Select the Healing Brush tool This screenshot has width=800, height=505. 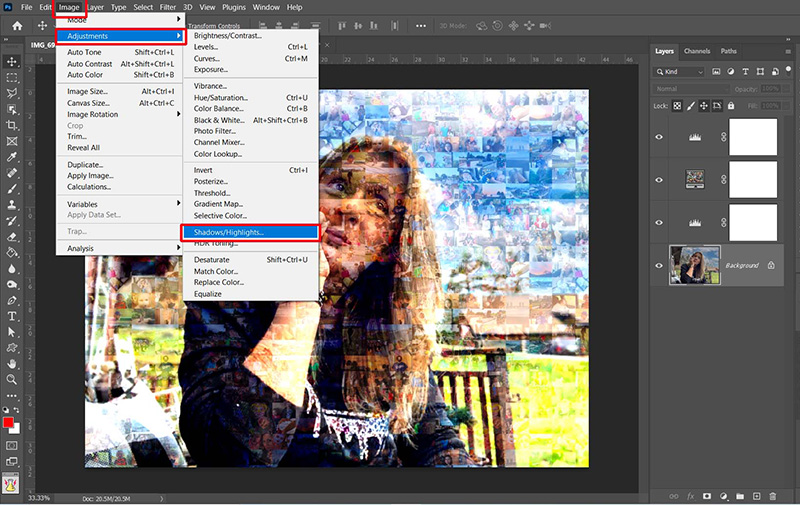[x=11, y=173]
